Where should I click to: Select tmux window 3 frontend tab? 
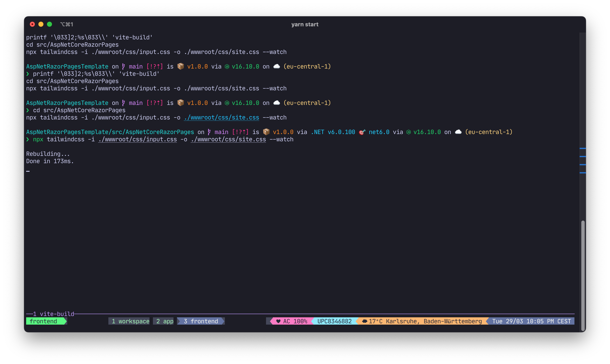tap(201, 321)
